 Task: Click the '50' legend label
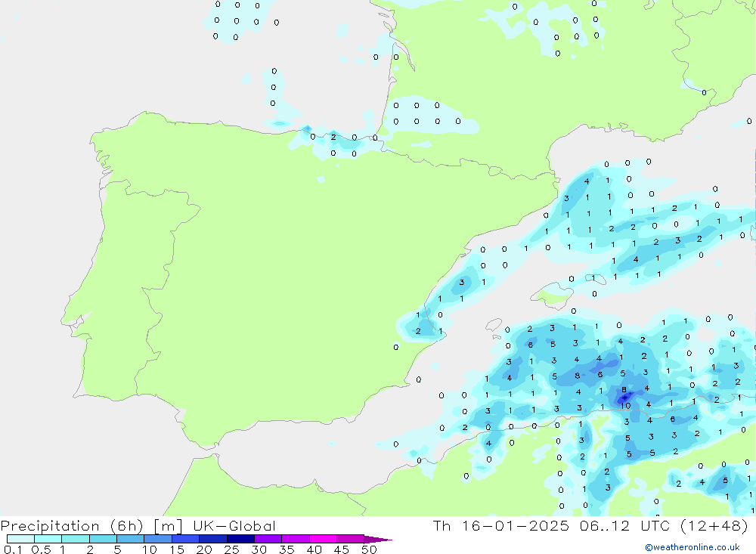tap(370, 549)
